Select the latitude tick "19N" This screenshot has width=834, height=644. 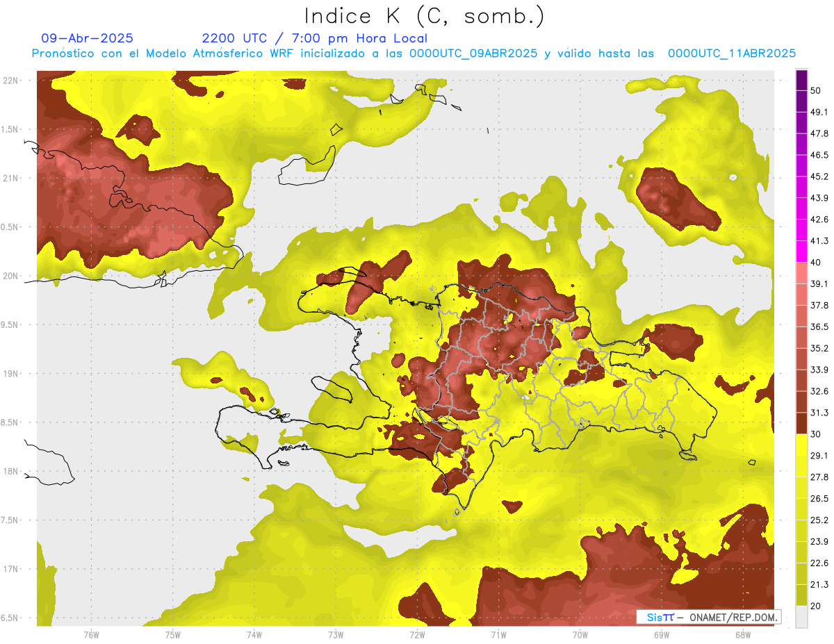tap(11, 374)
